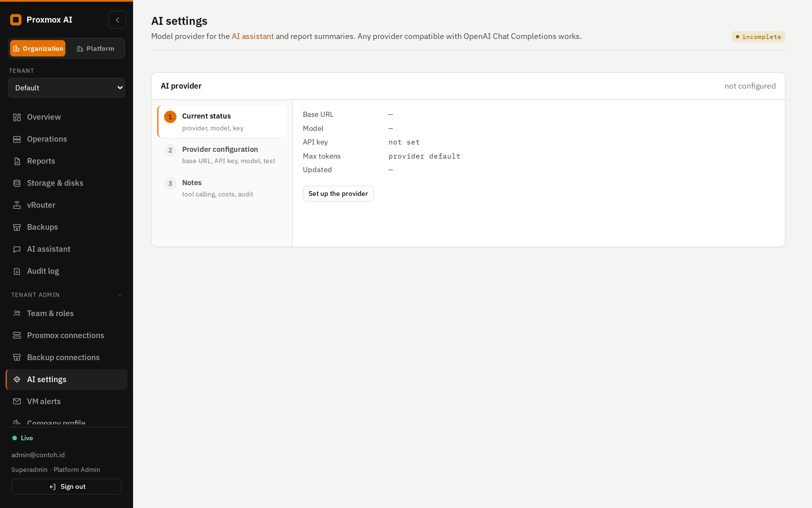Select step 3 Notes
Viewport: 812px width, 508px height.
[222, 188]
